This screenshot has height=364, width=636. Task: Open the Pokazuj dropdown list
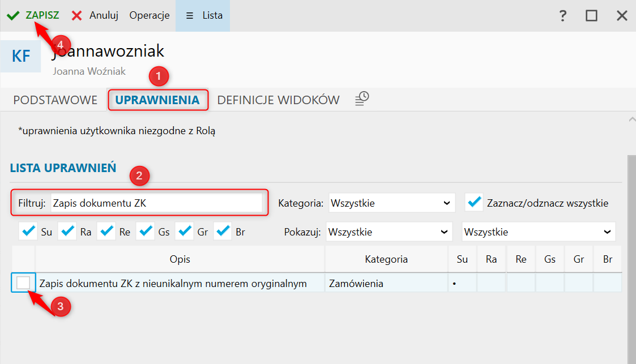pyautogui.click(x=389, y=232)
